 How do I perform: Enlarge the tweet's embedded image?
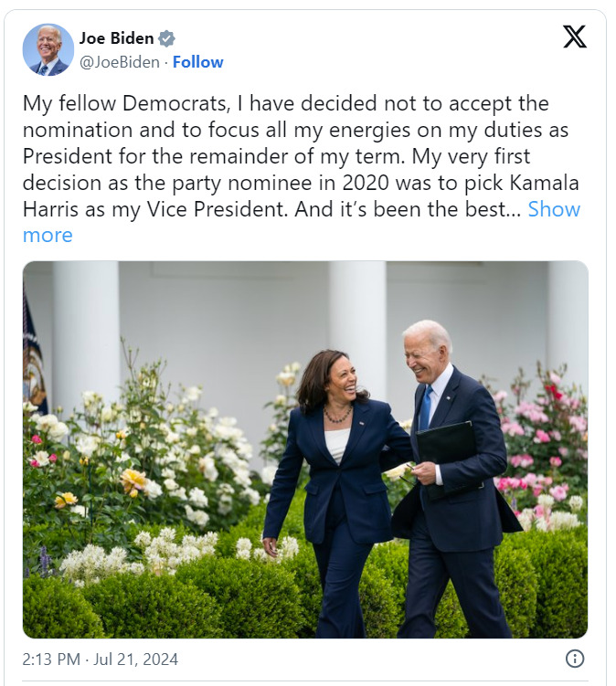coord(305,449)
